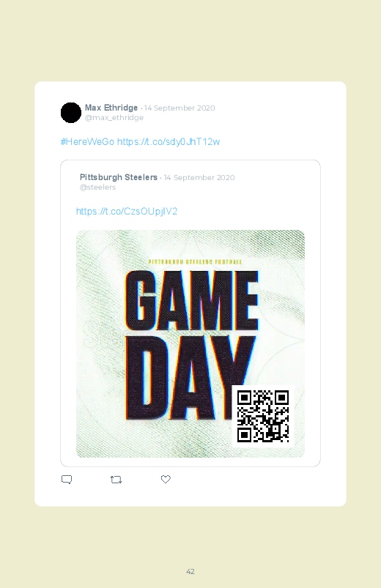The height and width of the screenshot is (588, 381).
Task: Open the t.co/sdy0JhT12w link
Action: pos(169,142)
